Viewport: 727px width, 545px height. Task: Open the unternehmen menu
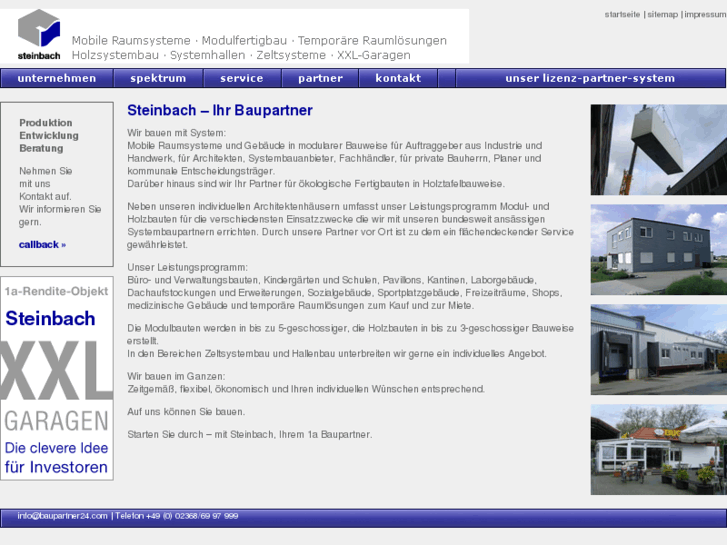pyautogui.click(x=57, y=78)
